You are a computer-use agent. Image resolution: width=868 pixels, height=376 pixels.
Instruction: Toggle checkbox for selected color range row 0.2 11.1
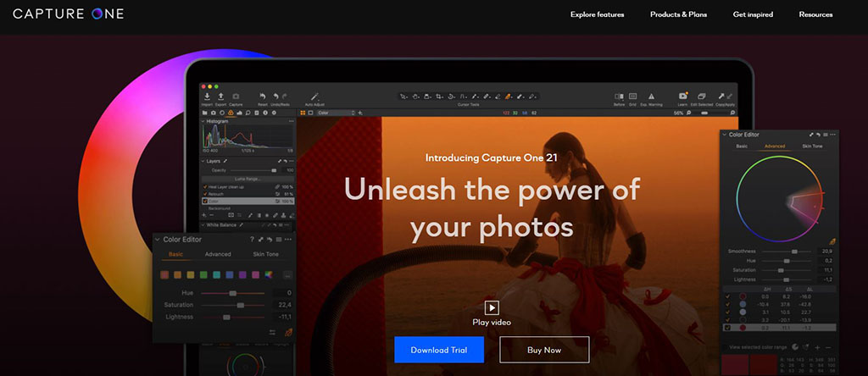click(x=727, y=328)
